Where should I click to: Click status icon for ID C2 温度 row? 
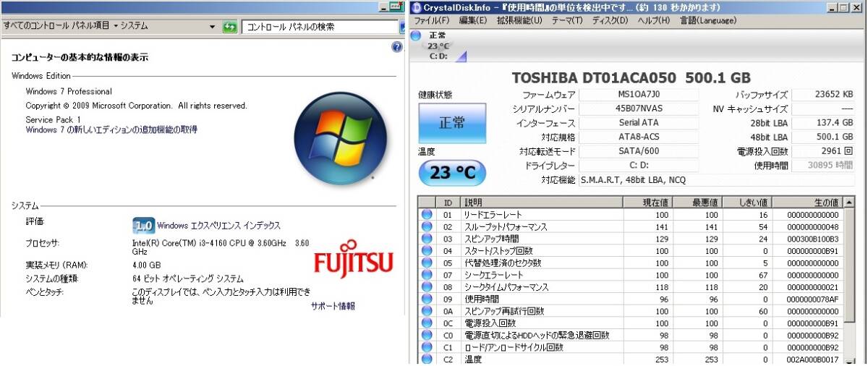point(427,359)
